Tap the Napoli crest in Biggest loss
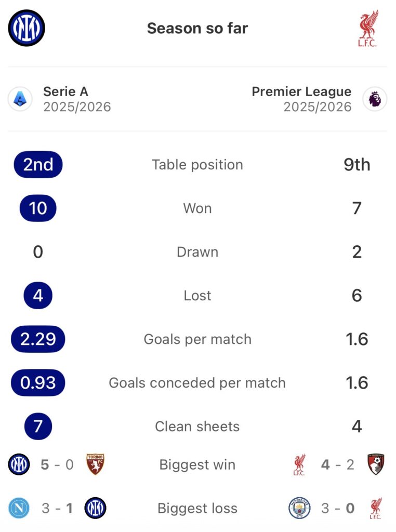Screen dimensions: 396x532 [19, 508]
